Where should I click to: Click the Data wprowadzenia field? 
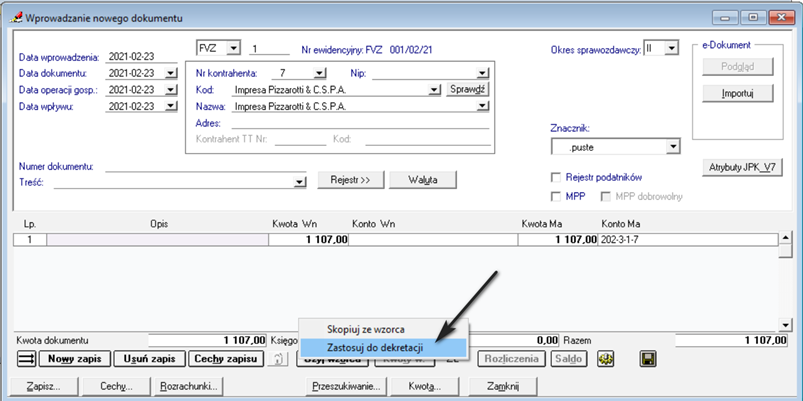point(141,57)
